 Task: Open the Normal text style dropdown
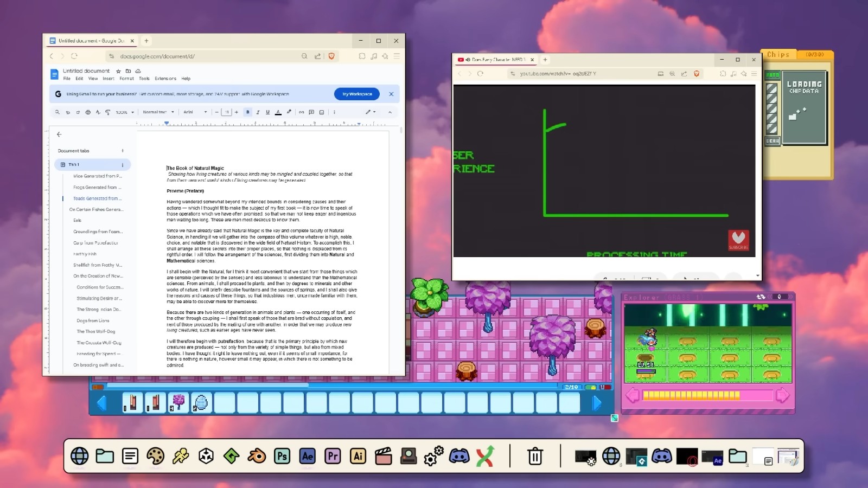158,112
